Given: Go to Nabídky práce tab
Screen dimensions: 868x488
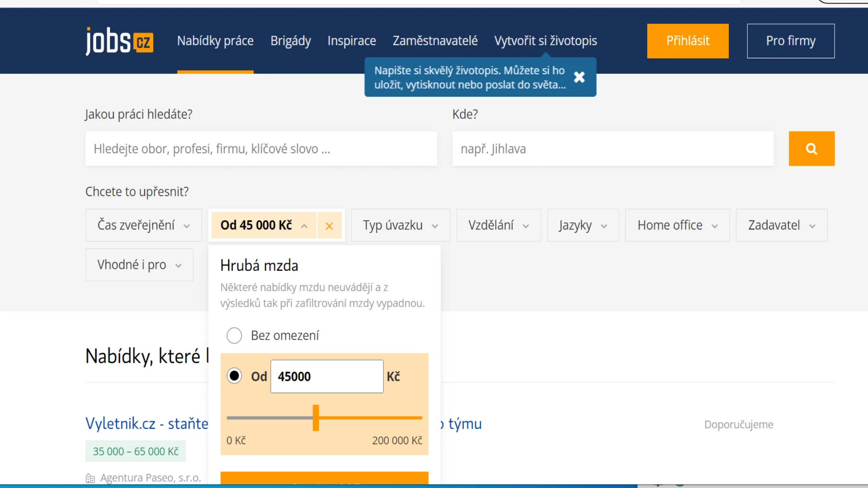Looking at the screenshot, I should coord(215,41).
